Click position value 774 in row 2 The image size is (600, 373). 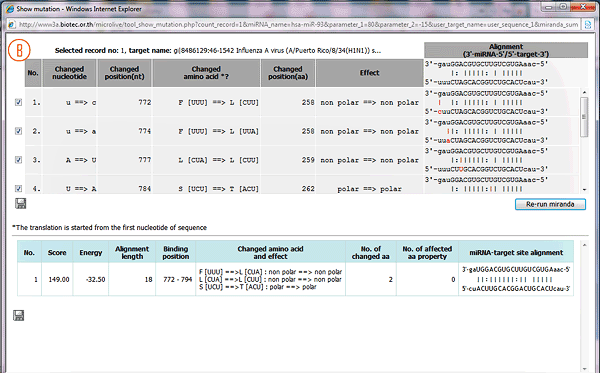tap(145, 131)
